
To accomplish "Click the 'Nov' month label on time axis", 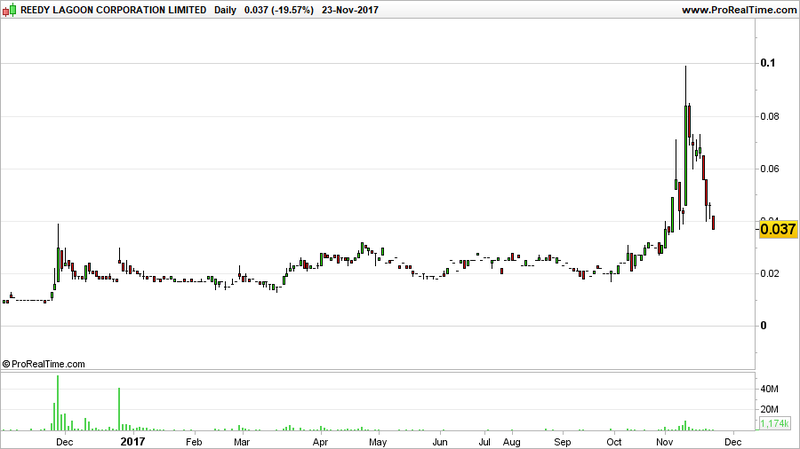I will pyautogui.click(x=664, y=442).
